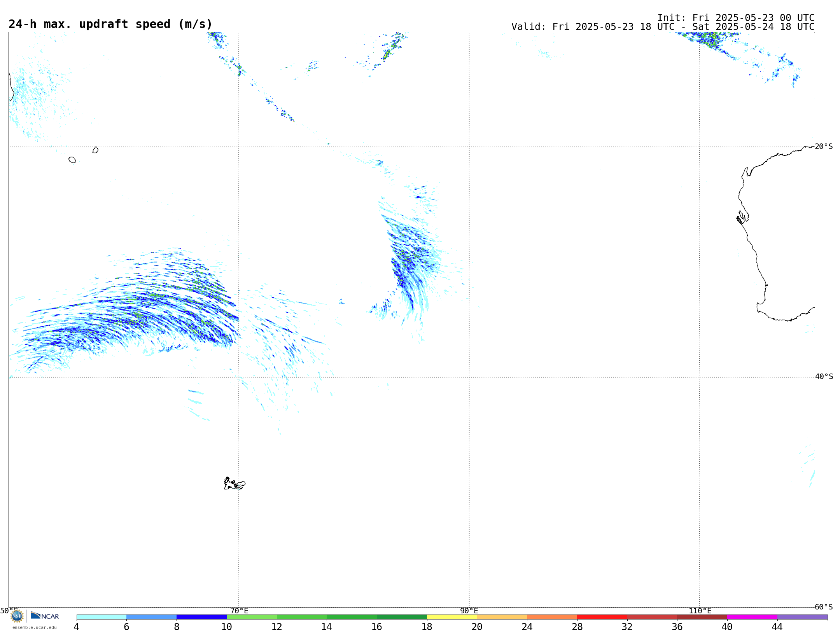Click the 20°S latitude label
840x632 pixels.
pos(824,147)
